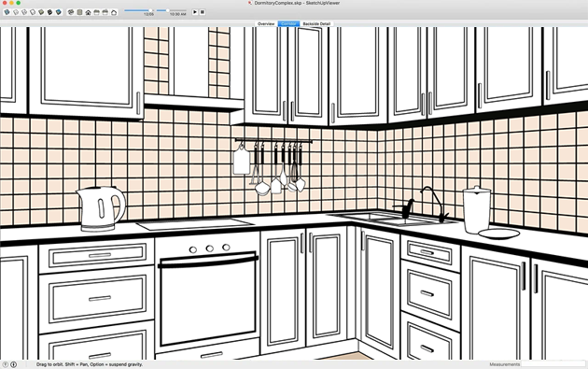Show the Left house outline view
The height and width of the screenshot is (369, 588).
coord(114,12)
